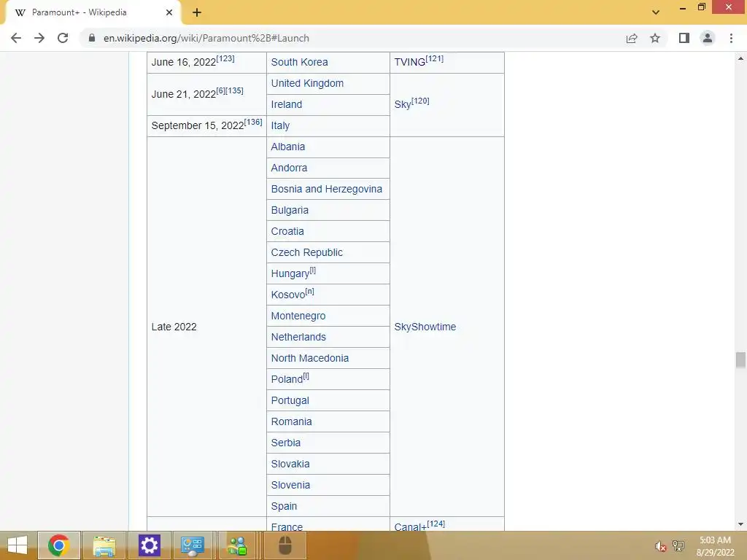The height and width of the screenshot is (560, 747).
Task: Open the Control Panel taskbar icon
Action: (193, 545)
